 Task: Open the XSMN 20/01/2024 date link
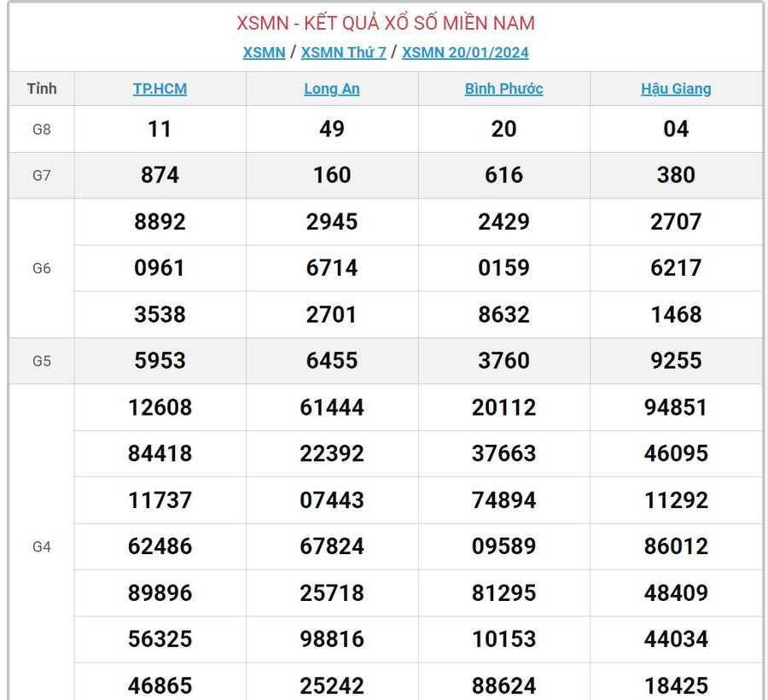pyautogui.click(x=465, y=52)
